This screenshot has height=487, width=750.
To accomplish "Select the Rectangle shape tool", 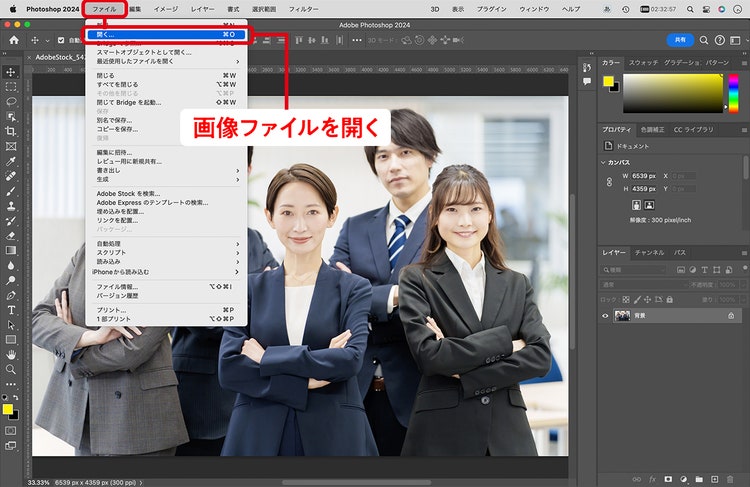I will 11,340.
